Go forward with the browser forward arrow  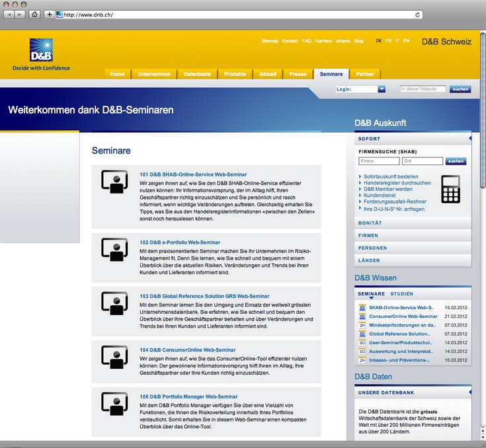[x=19, y=15]
